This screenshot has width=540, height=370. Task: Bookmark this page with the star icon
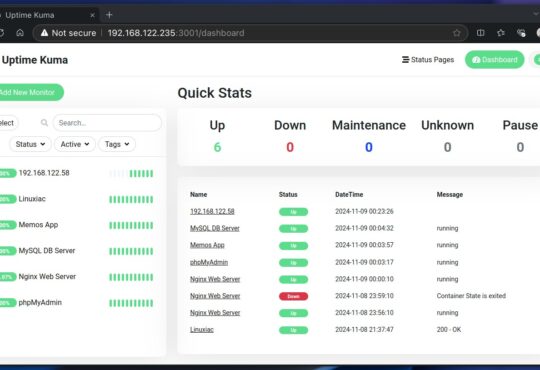pos(457,33)
